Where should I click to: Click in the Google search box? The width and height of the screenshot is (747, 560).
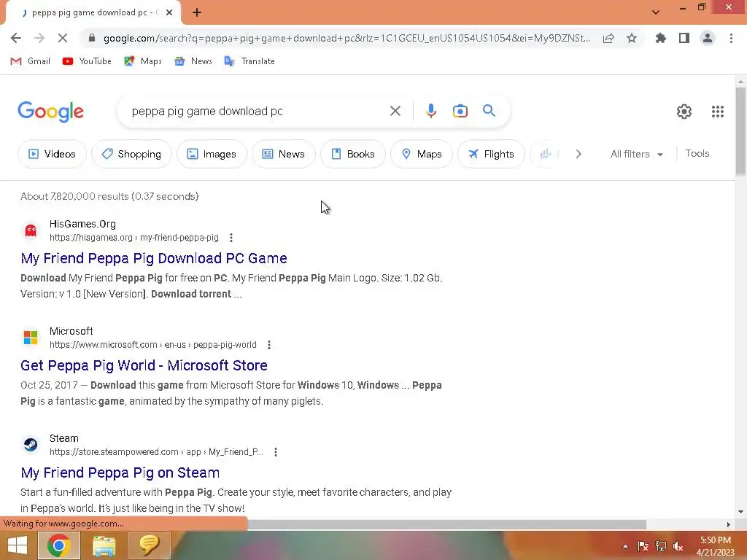tap(258, 111)
